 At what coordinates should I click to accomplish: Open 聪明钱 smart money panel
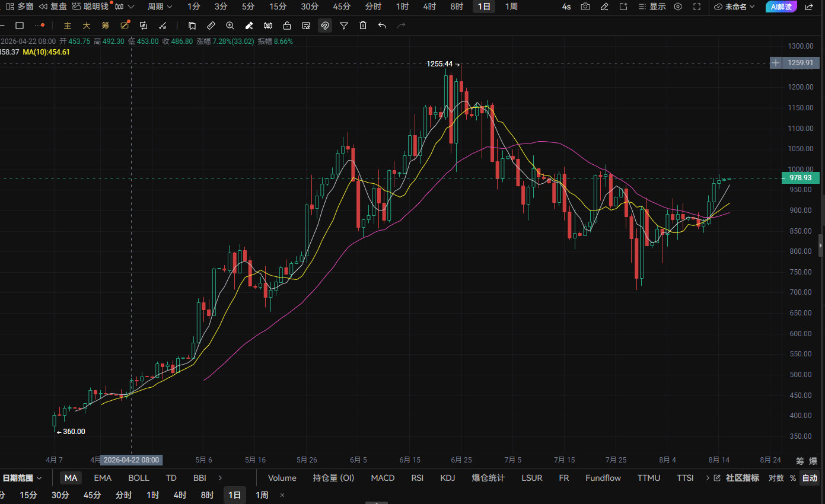pyautogui.click(x=90, y=7)
